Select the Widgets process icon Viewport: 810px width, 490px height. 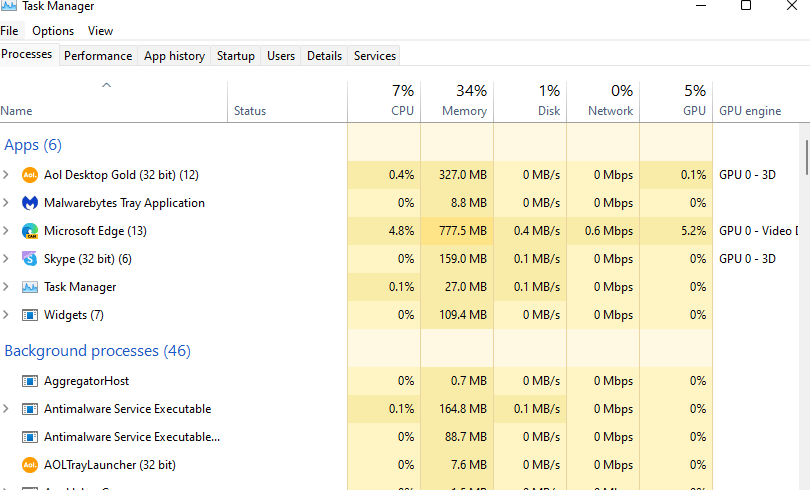[x=30, y=315]
